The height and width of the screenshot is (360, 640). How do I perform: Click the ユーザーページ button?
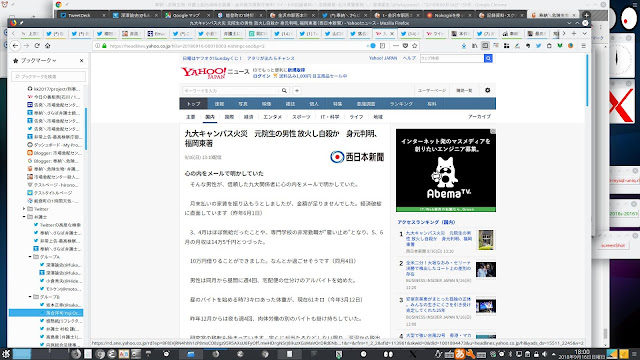(x=432, y=91)
